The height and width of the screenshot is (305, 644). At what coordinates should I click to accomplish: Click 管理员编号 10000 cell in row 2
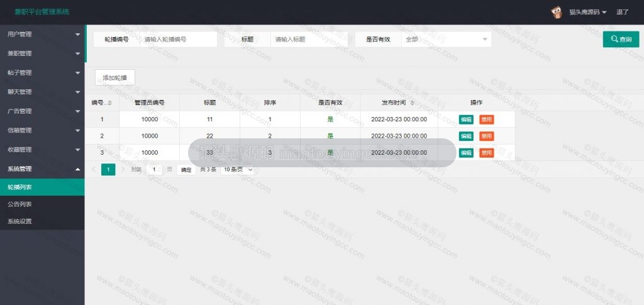tap(150, 136)
